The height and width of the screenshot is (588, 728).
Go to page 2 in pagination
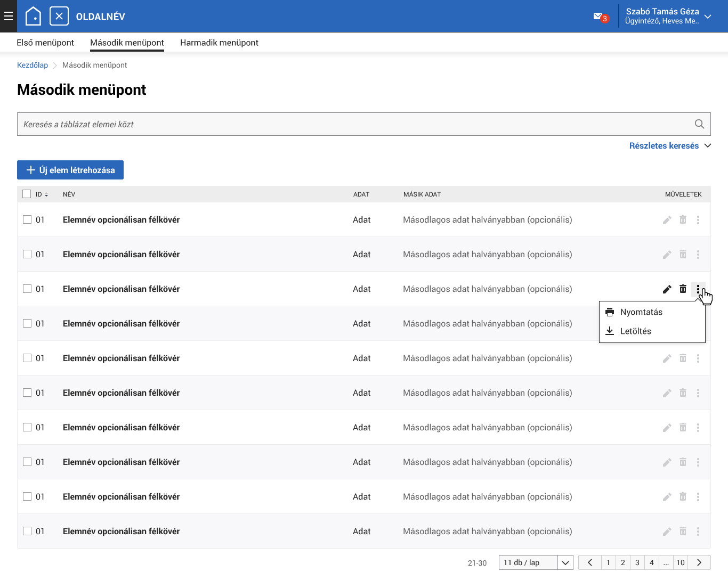(622, 562)
